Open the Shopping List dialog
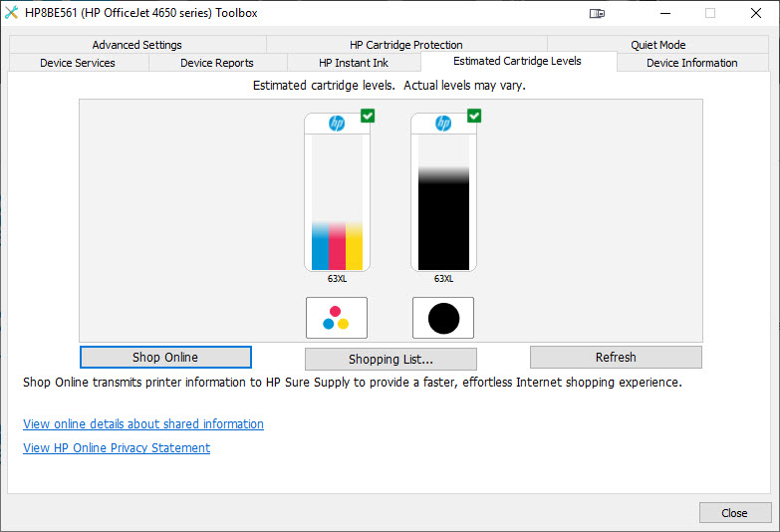780x532 pixels. pyautogui.click(x=390, y=359)
